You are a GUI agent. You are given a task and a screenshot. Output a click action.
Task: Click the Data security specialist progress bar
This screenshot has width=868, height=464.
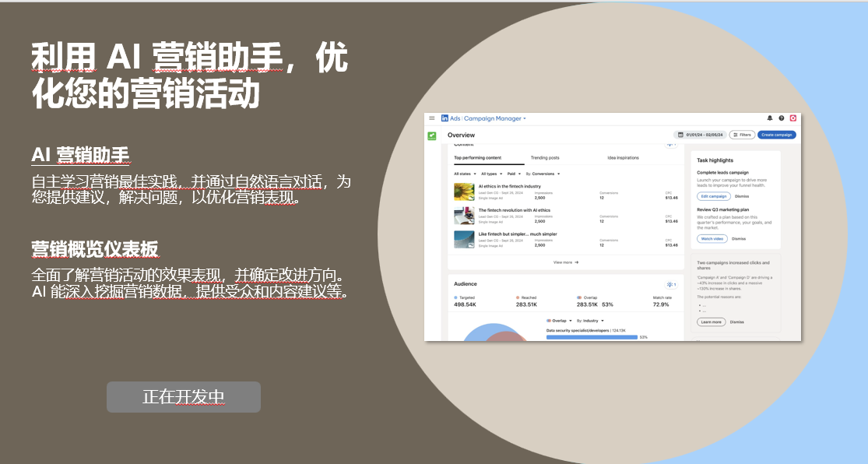(592, 336)
